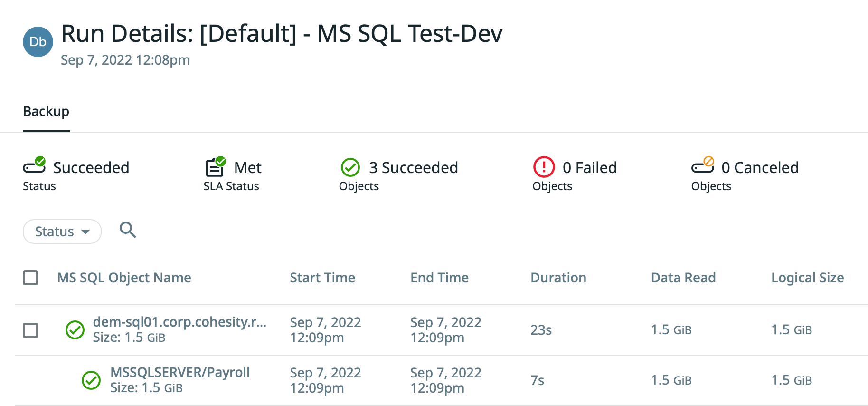Screen dimensions: 868x406
Task: Click the SLA Met clipboard icon
Action: 216,166
